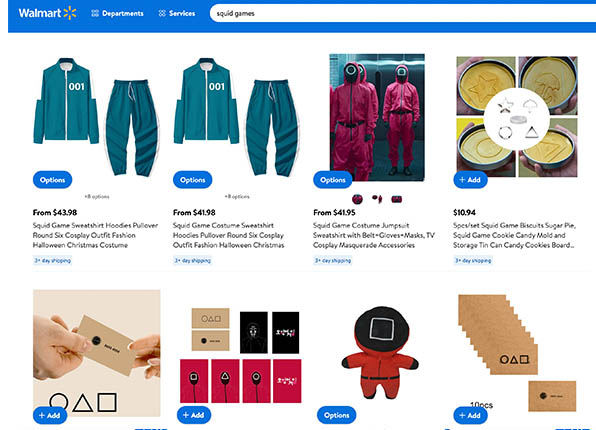Viewport: 596px width, 430px height.
Task: Open the 5pcs/set Squid Game Biscuits title
Action: pos(514,235)
